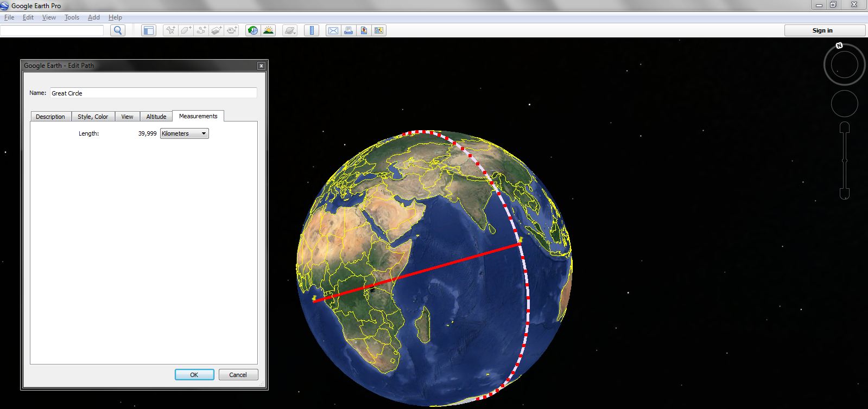Switch to the Style, Color tab
This screenshot has height=409, width=868.
[x=93, y=117]
